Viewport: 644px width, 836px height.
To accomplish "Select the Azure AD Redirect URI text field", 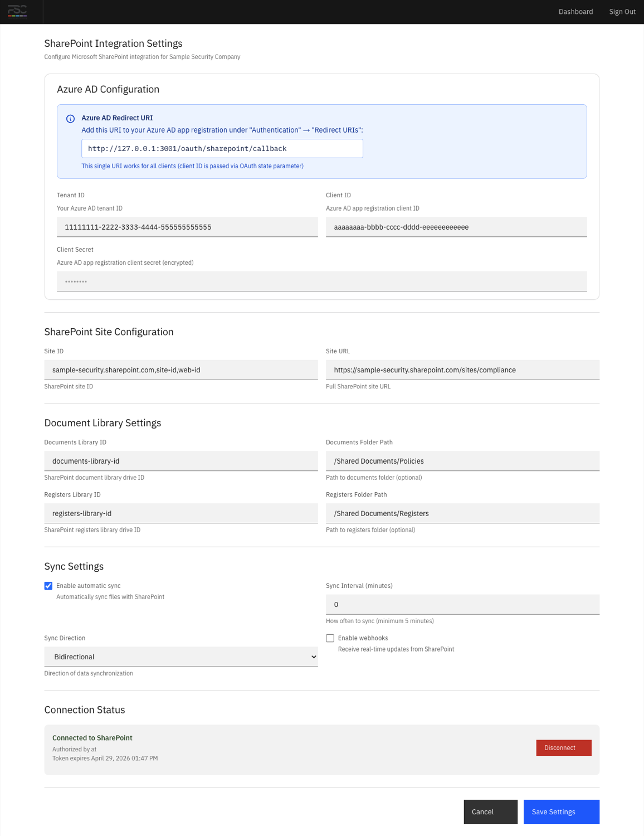I will (222, 148).
